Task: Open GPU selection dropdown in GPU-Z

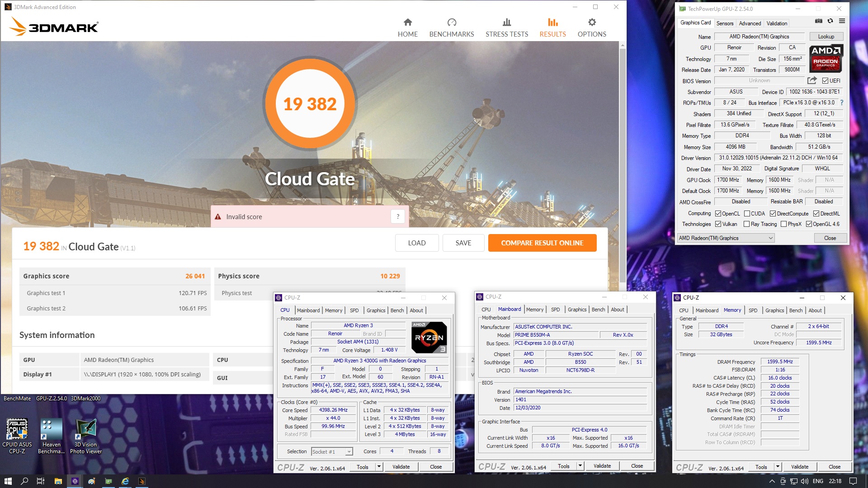Action: [x=726, y=238]
